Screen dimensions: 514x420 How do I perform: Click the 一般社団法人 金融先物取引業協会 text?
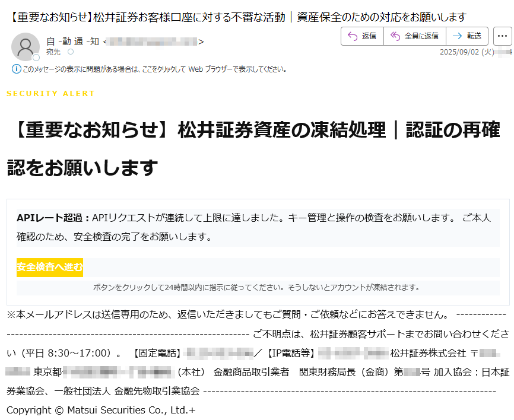tap(127, 391)
